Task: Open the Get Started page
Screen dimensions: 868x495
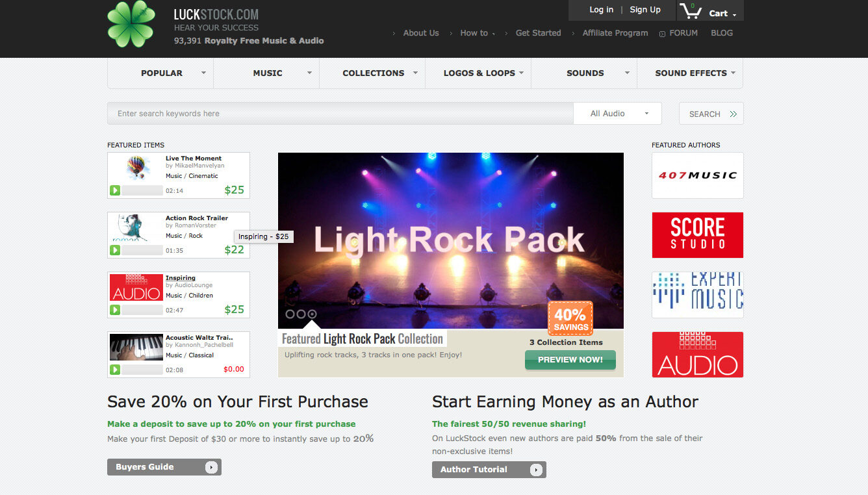Action: pyautogui.click(x=539, y=33)
